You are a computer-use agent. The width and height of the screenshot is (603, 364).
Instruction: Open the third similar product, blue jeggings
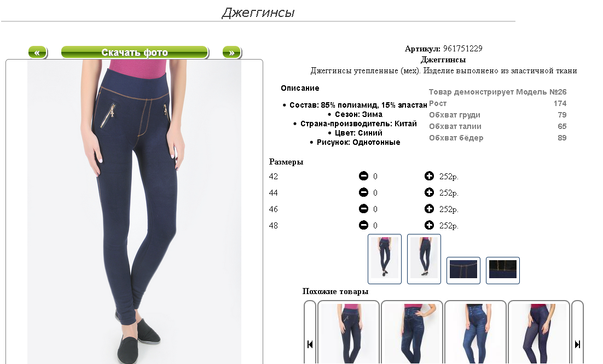[x=476, y=332]
